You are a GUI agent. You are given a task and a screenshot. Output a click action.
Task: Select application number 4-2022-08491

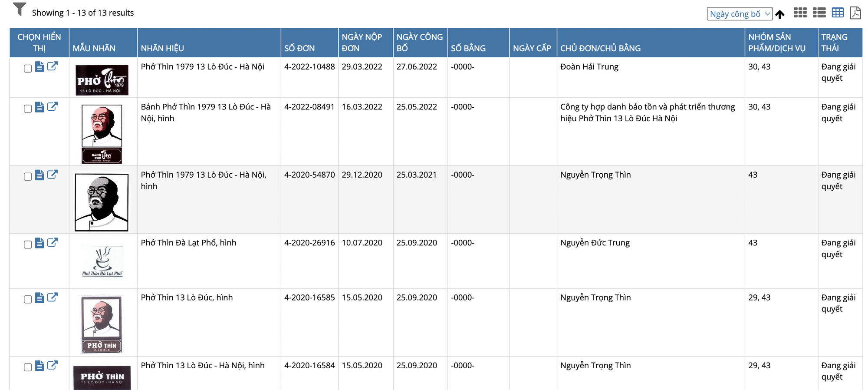[309, 107]
